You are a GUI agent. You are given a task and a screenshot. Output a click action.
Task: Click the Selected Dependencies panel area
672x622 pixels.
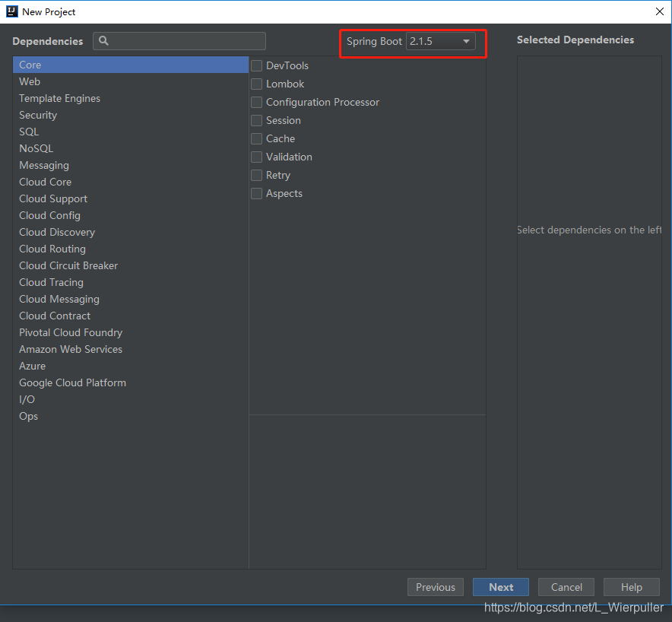click(589, 312)
